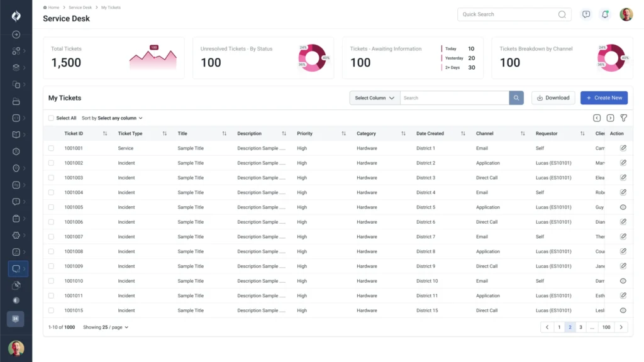Image resolution: width=644 pixels, height=362 pixels.
Task: Click the Download button
Action: (x=553, y=98)
